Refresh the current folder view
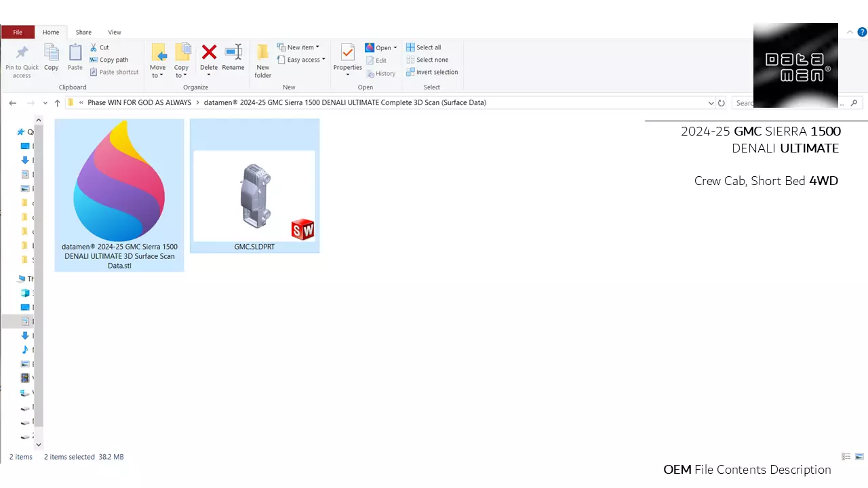 (x=722, y=103)
